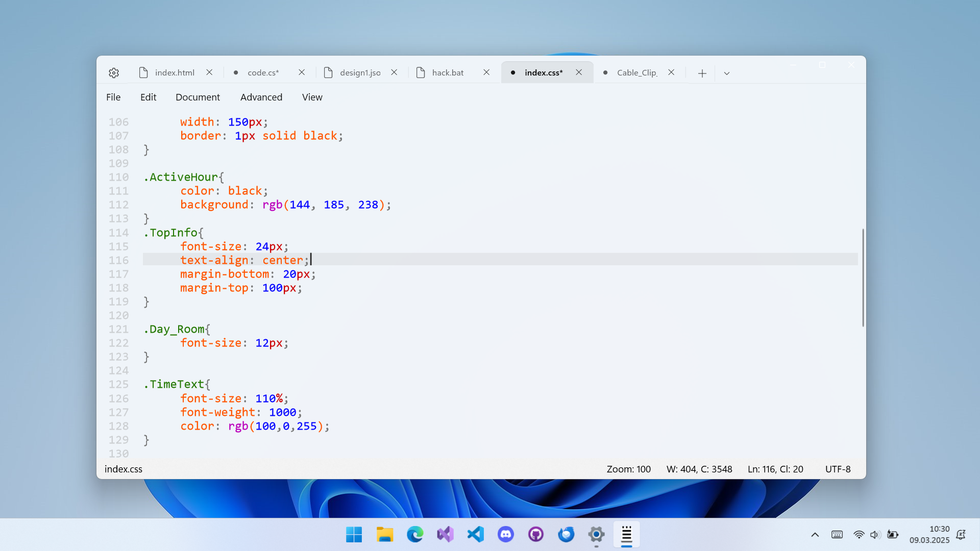This screenshot has height=551, width=980.
Task: Place cursor on .ActiveHour selector line
Action: [x=184, y=178]
